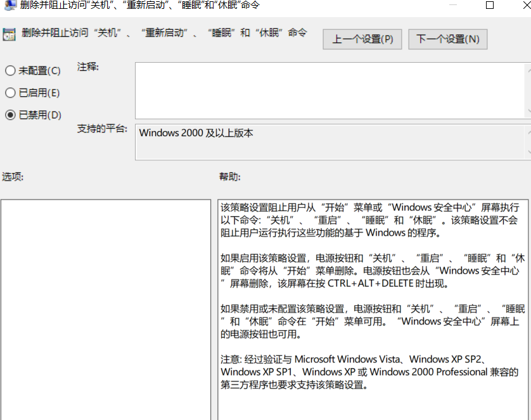Minimize the policy settings window
The width and height of the screenshot is (531, 420).
(x=453, y=5)
